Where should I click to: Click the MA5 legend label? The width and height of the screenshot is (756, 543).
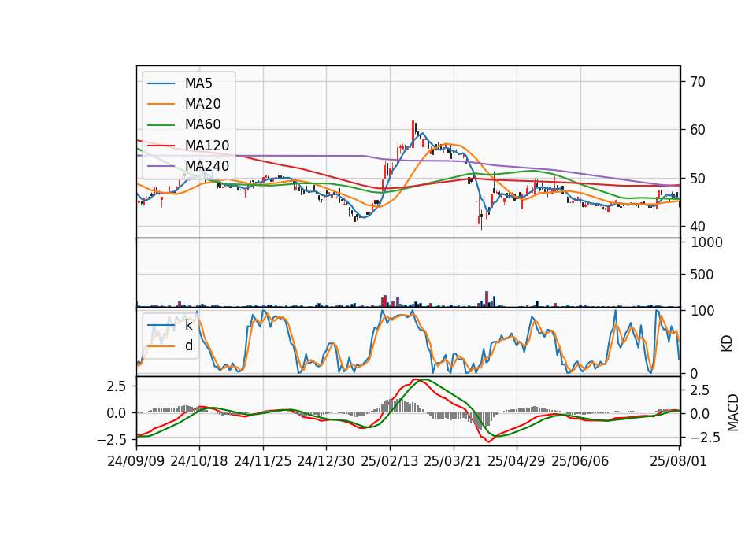point(198,83)
